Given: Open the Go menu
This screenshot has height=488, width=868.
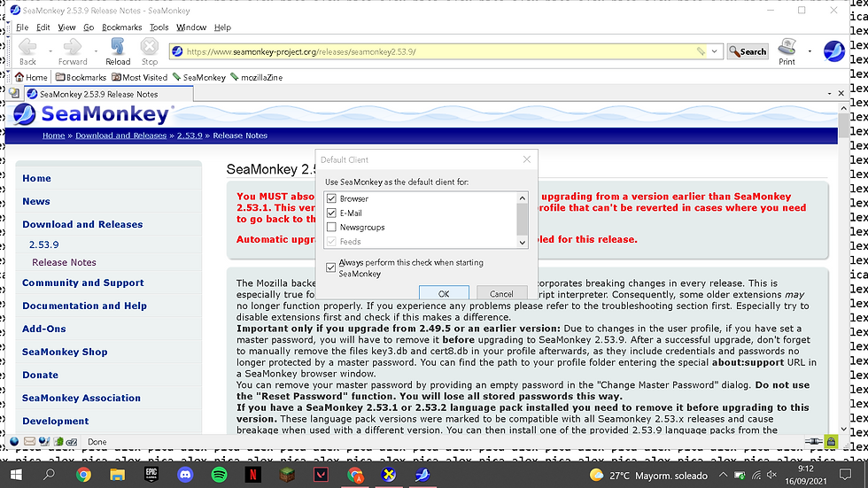Looking at the screenshot, I should (x=89, y=27).
